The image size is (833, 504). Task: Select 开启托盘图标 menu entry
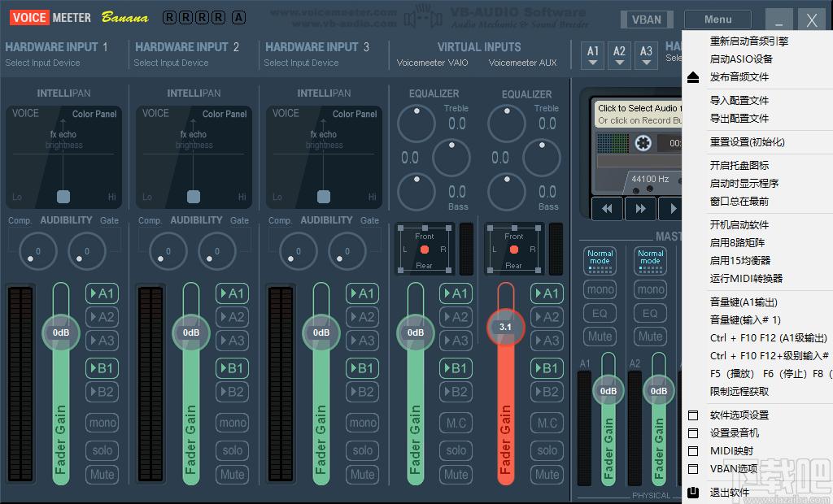tap(739, 165)
